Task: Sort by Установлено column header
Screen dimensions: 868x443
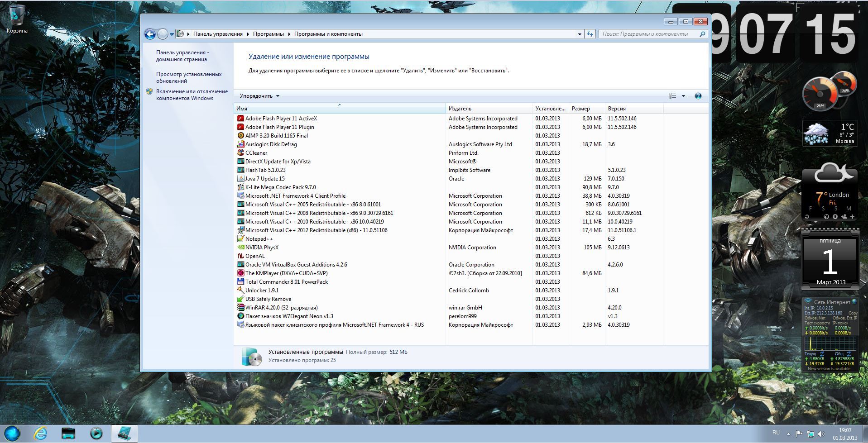Action: pos(551,109)
